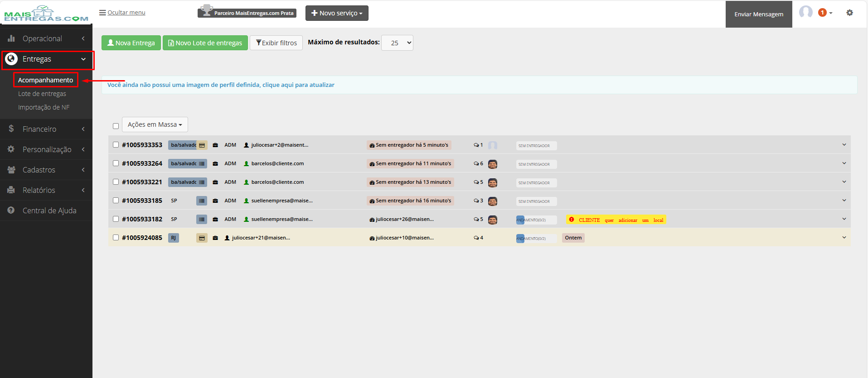The width and height of the screenshot is (868, 378).
Task: Mark the checkbox for order #1005924085
Action: [116, 238]
